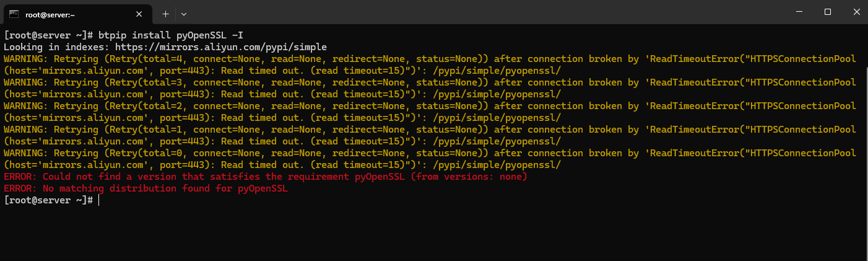Maximize the terminal window
This screenshot has width=868, height=261.
click(x=828, y=12)
